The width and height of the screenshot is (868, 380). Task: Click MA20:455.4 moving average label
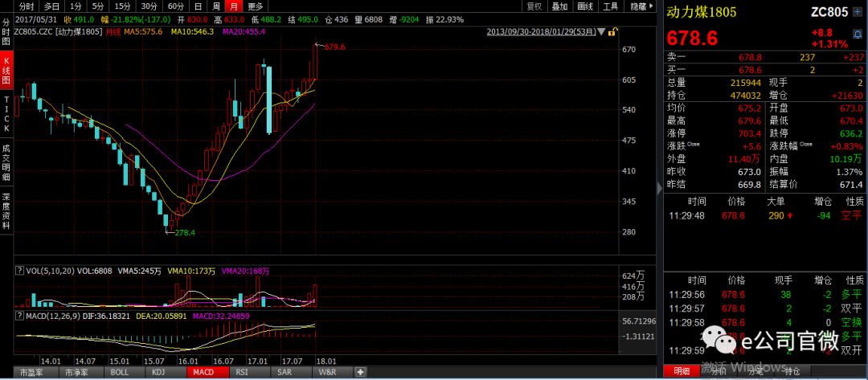(x=244, y=32)
